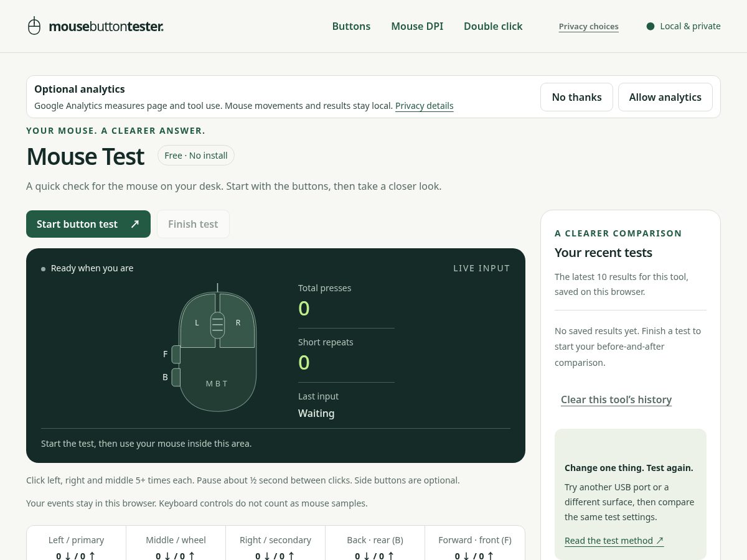This screenshot has width=747, height=560.
Task: Open the Buttons nav item
Action: [351, 26]
